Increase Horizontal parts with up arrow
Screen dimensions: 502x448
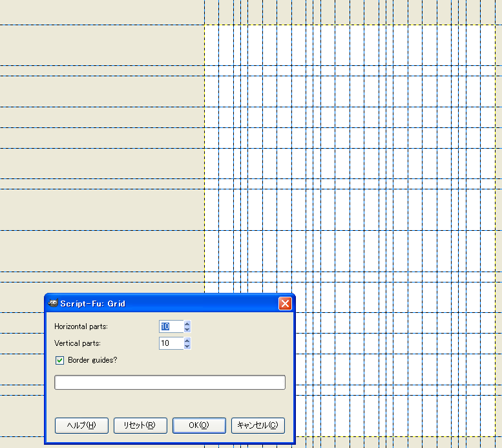pyautogui.click(x=187, y=324)
